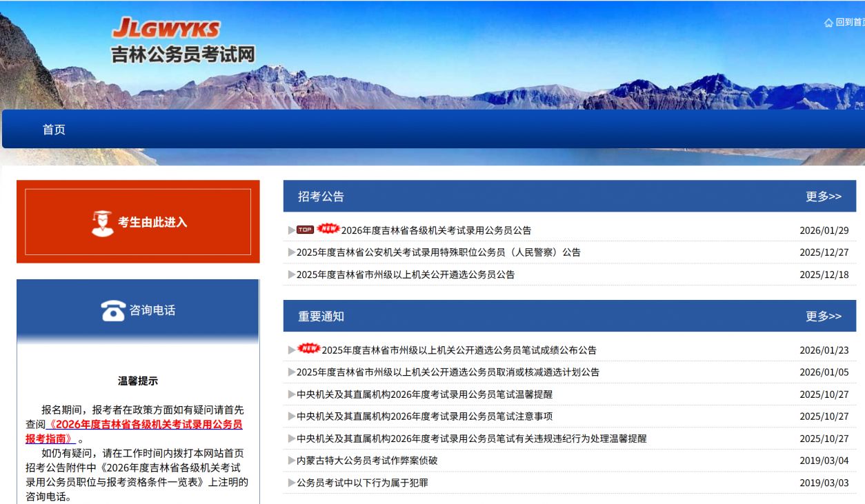Open 中央机关及其直属机构2026年度笔试注意事项

(x=425, y=416)
